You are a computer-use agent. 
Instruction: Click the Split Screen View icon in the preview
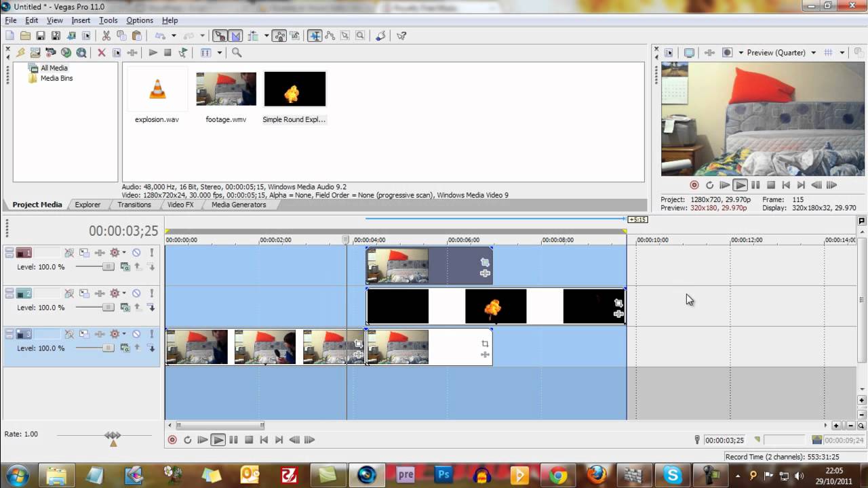point(727,52)
